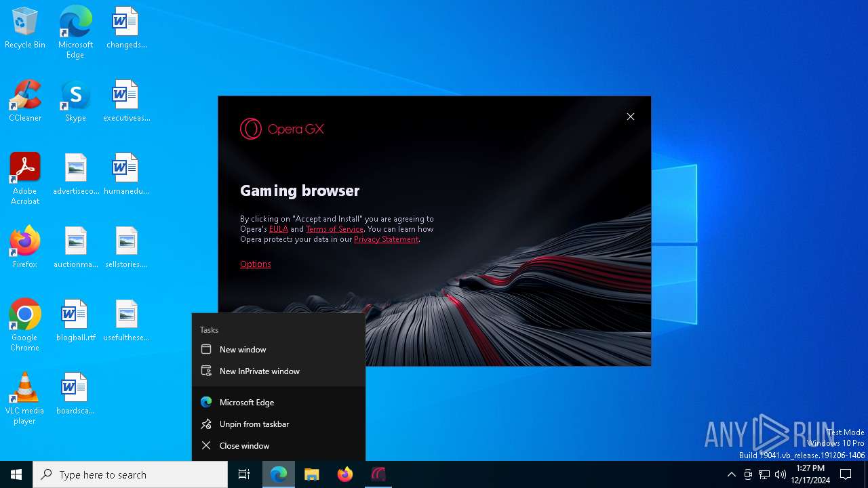This screenshot has width=868, height=488.
Task: Select the blogball.rtf document icon
Action: click(x=75, y=321)
